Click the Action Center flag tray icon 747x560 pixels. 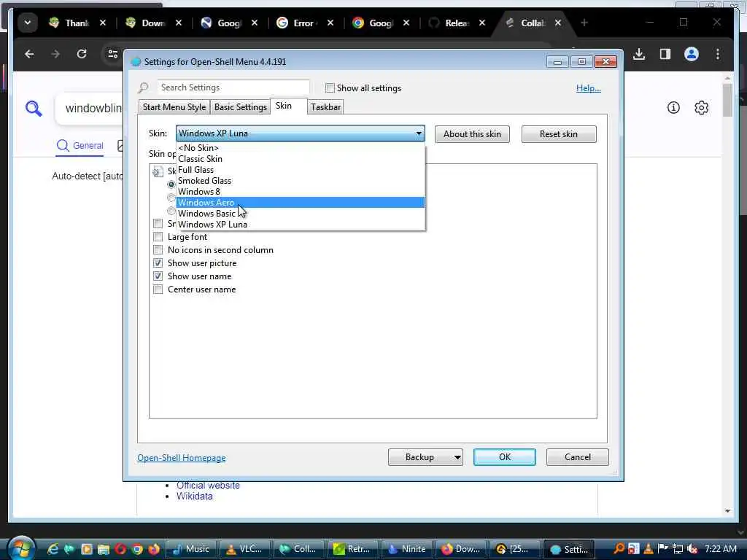click(662, 548)
